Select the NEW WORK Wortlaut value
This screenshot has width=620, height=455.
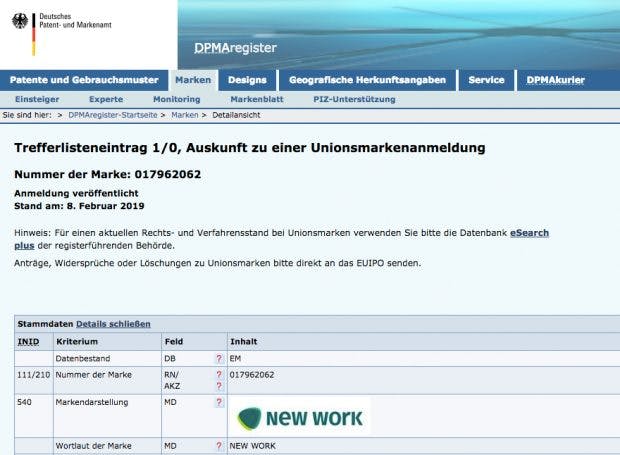point(252,446)
